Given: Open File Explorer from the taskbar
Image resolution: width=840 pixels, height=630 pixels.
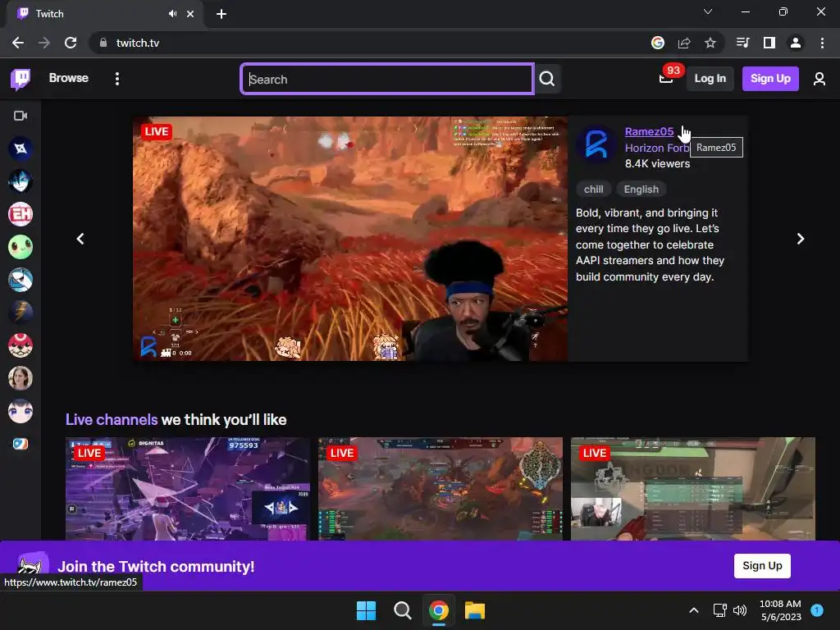Looking at the screenshot, I should [x=475, y=610].
